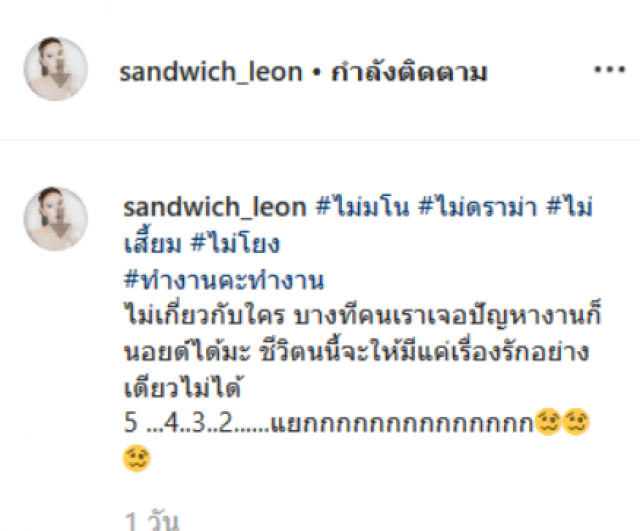Open the #ไม่มโน hashtag
Screen dimensions: 640x531
(x=362, y=206)
